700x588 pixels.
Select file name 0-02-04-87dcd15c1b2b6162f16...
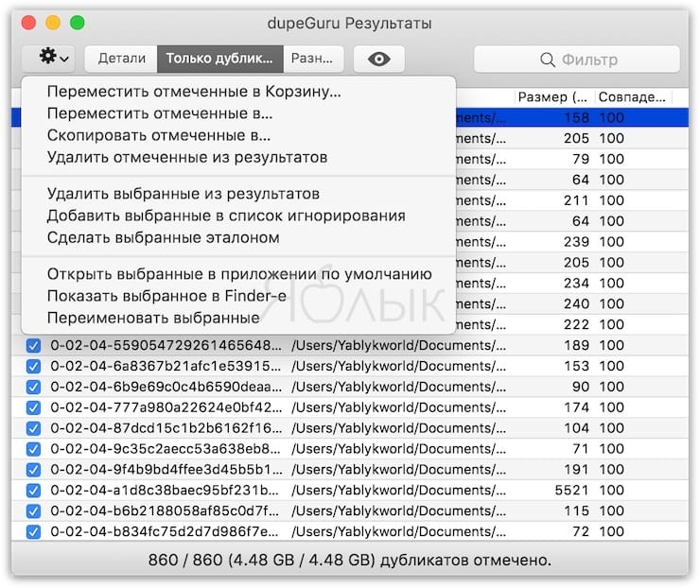pos(166,428)
